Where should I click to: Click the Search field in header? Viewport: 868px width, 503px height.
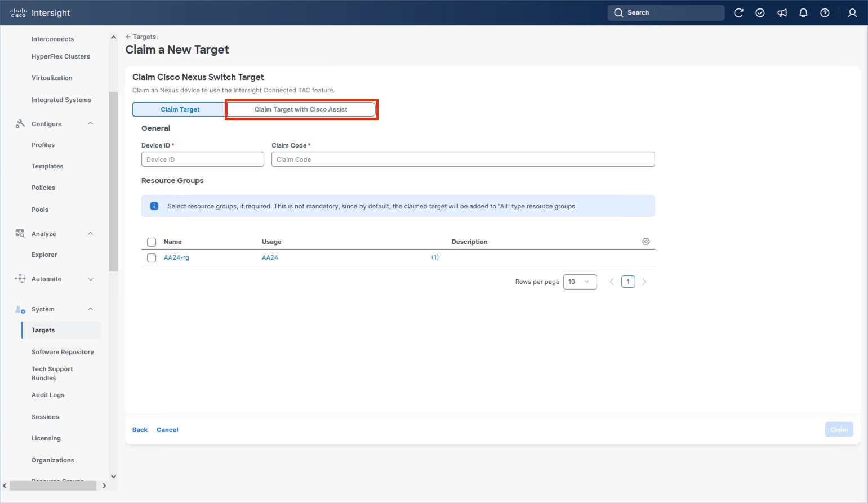click(666, 13)
